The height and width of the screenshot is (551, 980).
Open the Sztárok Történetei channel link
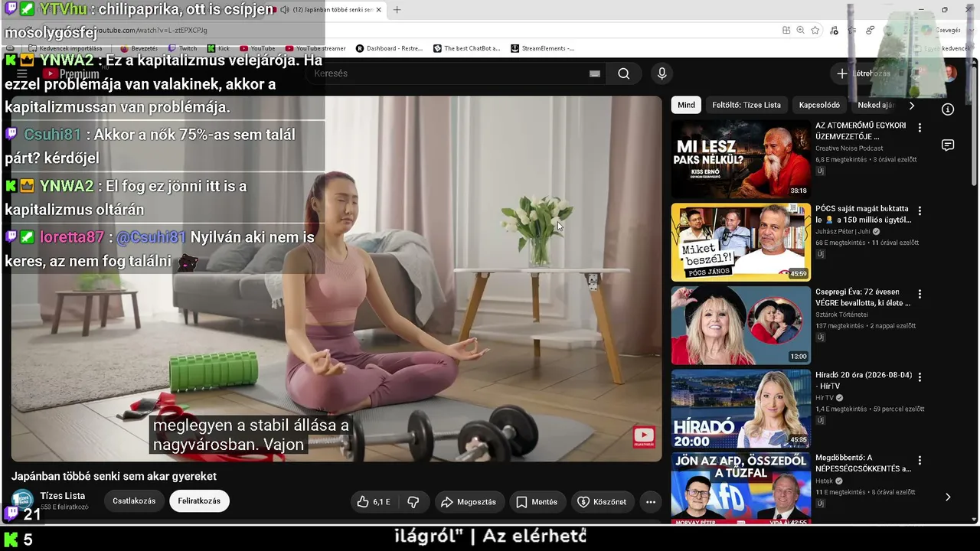coord(841,315)
